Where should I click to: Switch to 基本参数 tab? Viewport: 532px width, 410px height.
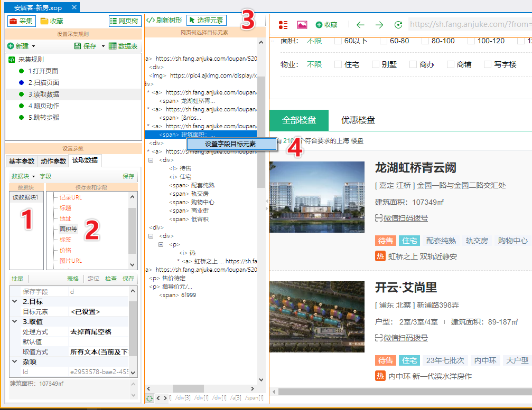pyautogui.click(x=22, y=161)
